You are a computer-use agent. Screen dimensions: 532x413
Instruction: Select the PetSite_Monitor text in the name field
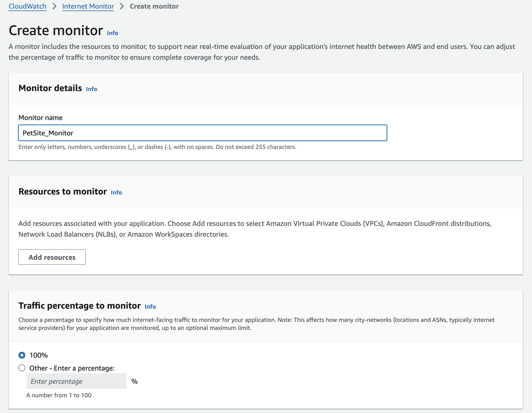[48, 133]
